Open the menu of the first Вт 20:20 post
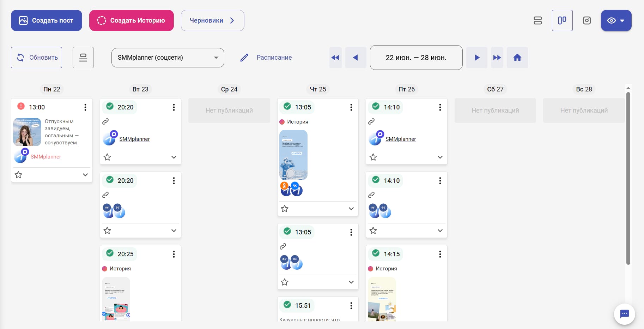 tap(174, 107)
